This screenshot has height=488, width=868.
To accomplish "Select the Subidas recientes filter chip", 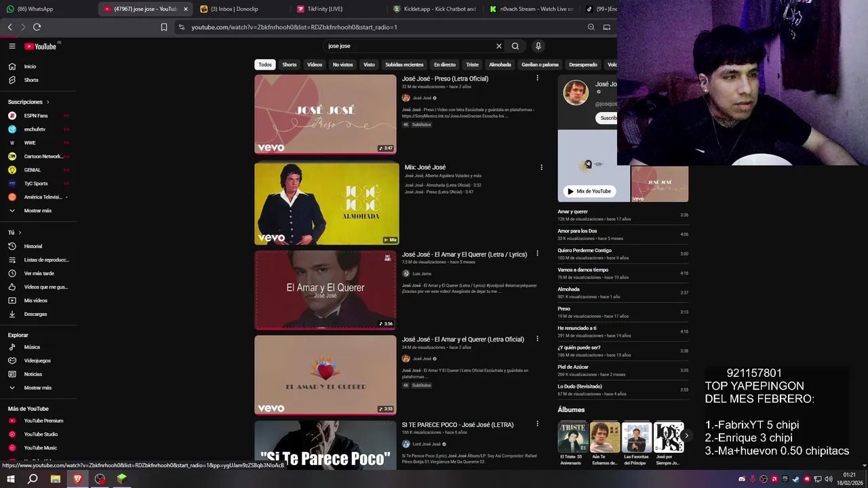I will 404,64.
